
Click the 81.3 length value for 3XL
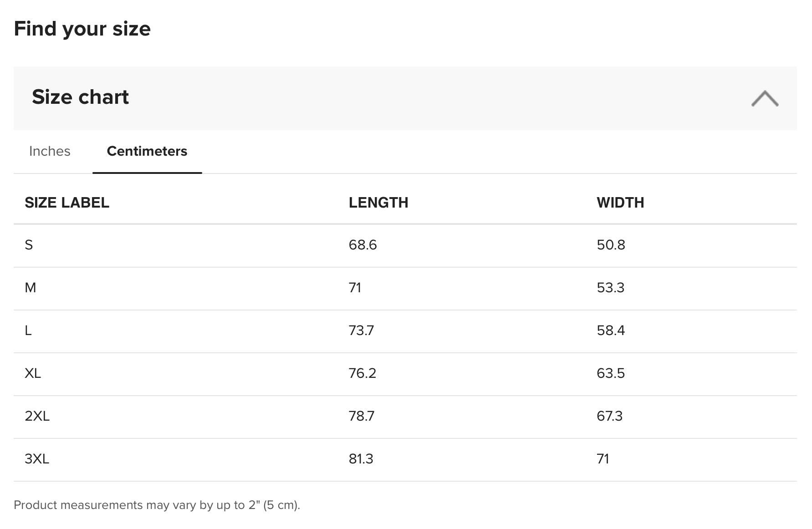tap(361, 459)
